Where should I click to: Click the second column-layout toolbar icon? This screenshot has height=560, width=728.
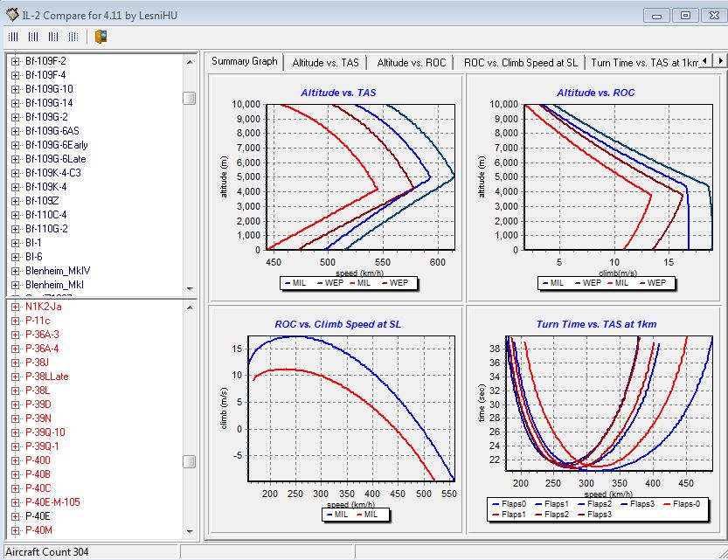pos(33,37)
